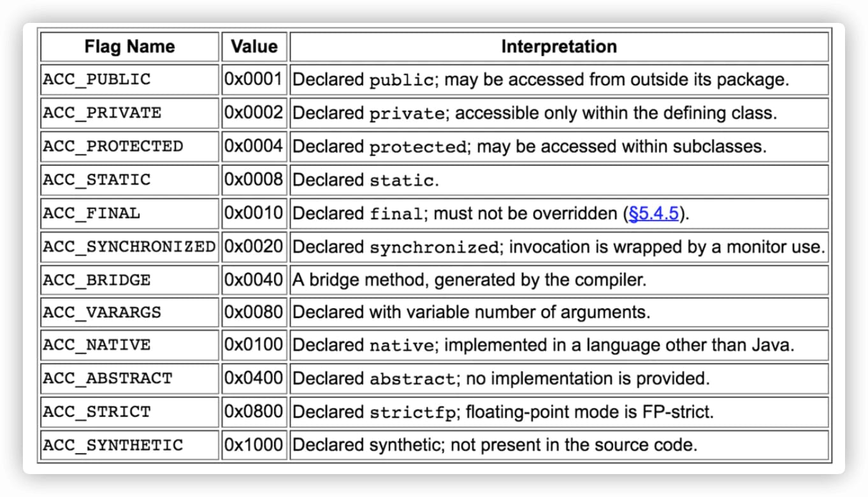
Task: Select the Flag Name column header
Action: (129, 47)
